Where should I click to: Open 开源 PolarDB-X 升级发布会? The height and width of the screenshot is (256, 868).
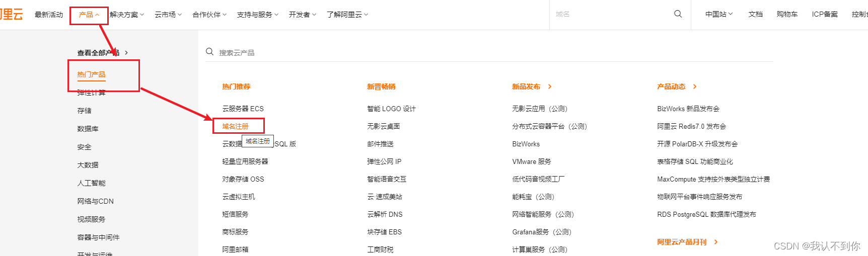click(697, 144)
